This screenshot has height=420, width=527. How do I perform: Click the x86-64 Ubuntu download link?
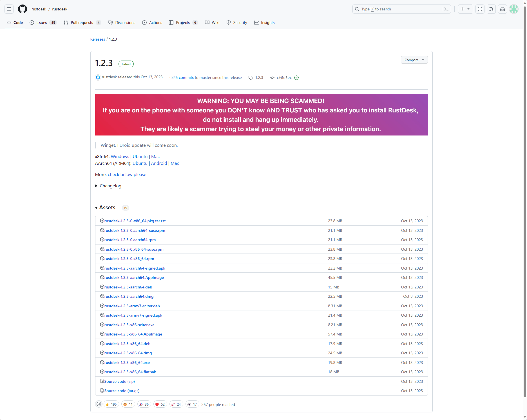click(x=140, y=156)
